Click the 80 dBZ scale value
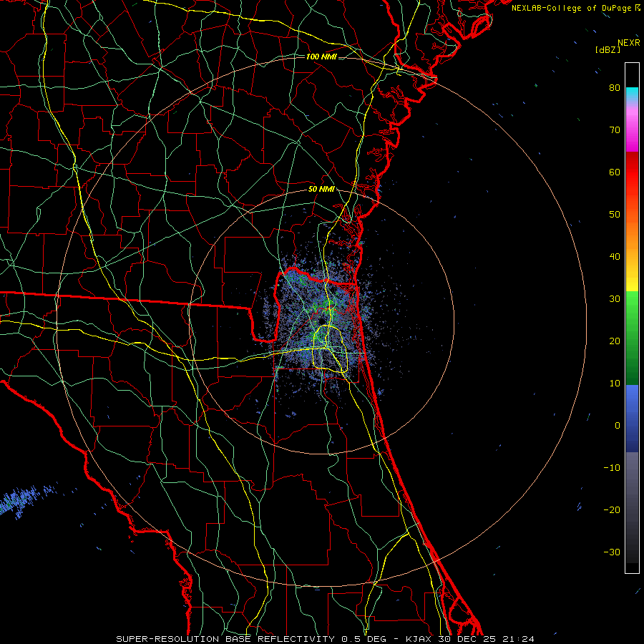This screenshot has width=644, height=644. (615, 88)
